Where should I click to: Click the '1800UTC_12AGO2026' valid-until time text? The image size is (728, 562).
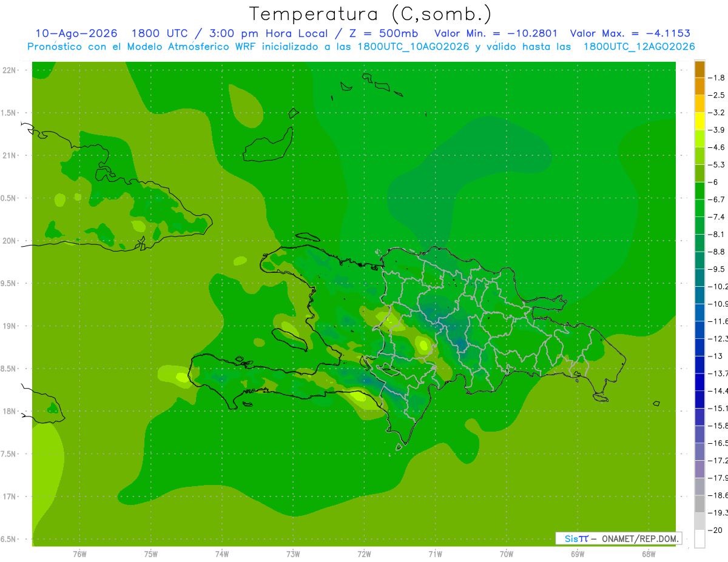[x=639, y=47]
